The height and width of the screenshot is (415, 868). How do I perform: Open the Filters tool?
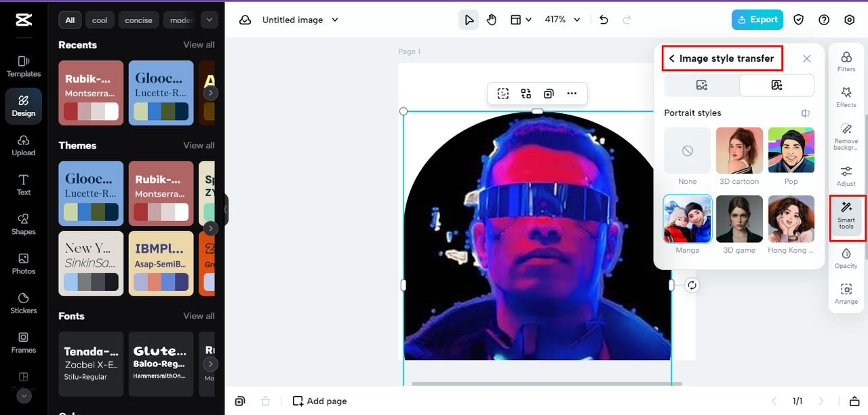[846, 62]
